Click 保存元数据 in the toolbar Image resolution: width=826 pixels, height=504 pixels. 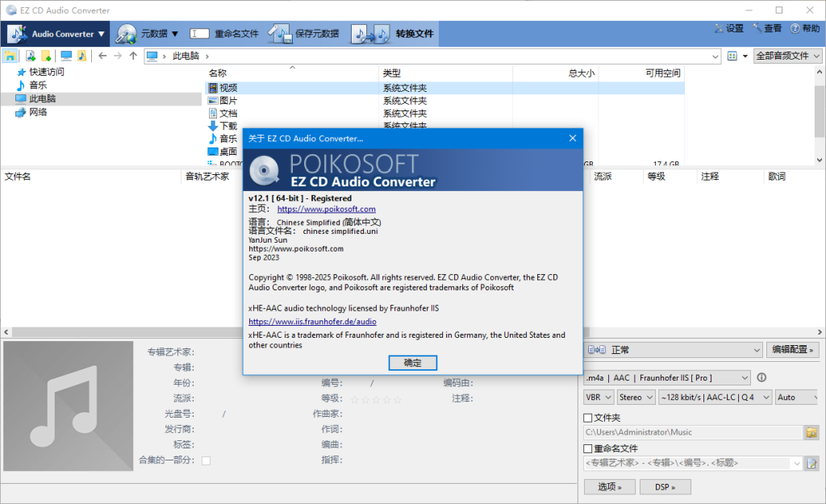[303, 34]
